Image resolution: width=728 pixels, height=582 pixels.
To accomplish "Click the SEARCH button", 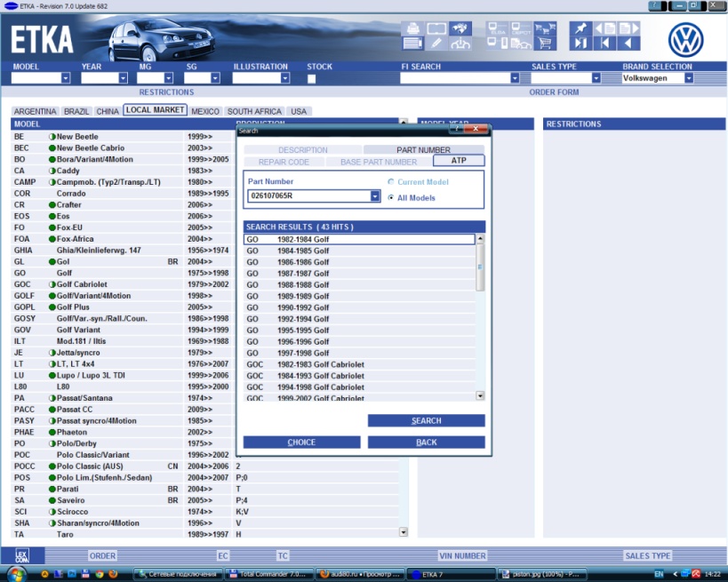I will (x=426, y=420).
